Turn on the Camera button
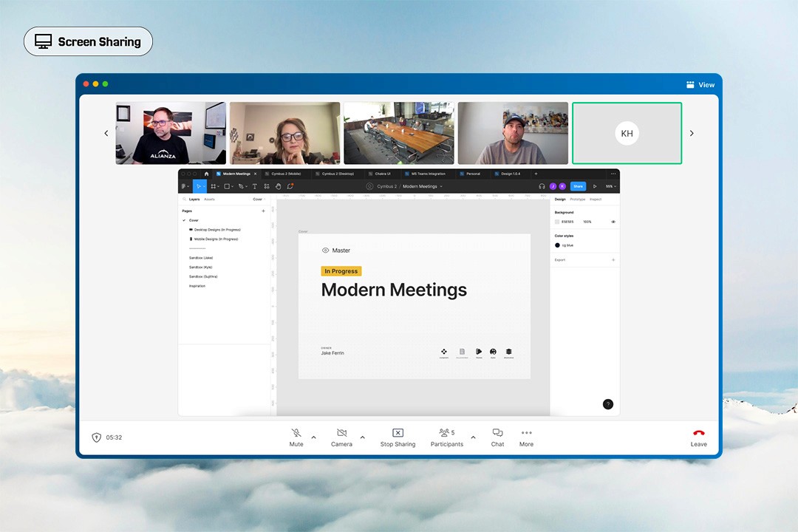This screenshot has width=798, height=532. click(341, 437)
